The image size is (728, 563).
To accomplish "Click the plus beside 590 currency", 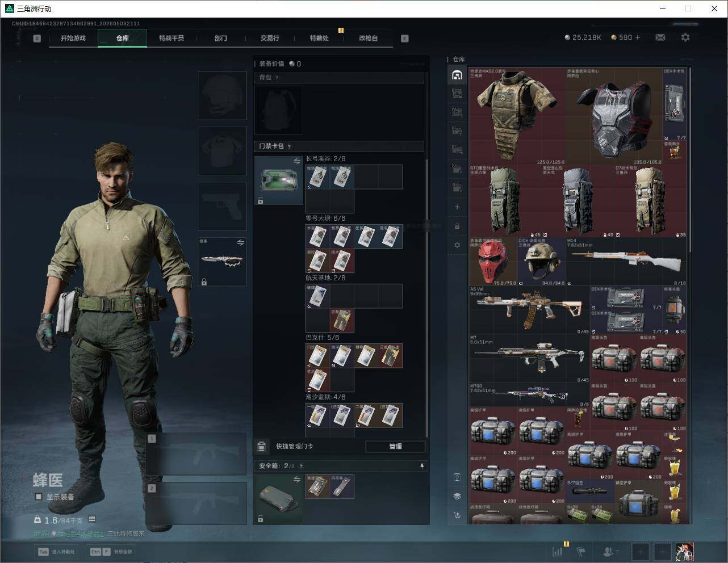I will [x=638, y=37].
